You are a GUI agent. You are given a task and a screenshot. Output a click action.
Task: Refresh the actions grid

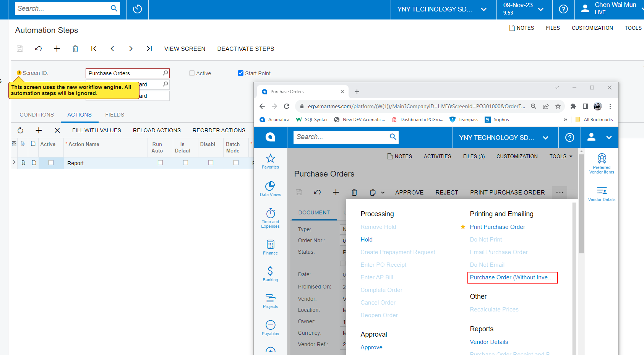pos(21,130)
